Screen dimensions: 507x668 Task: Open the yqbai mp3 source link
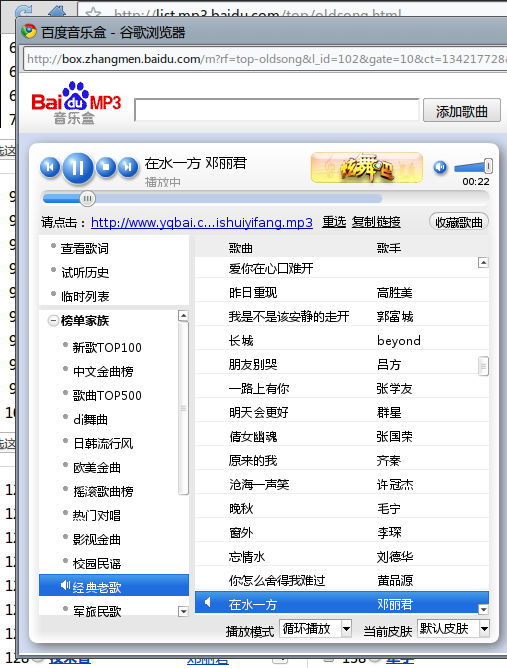[x=202, y=222]
